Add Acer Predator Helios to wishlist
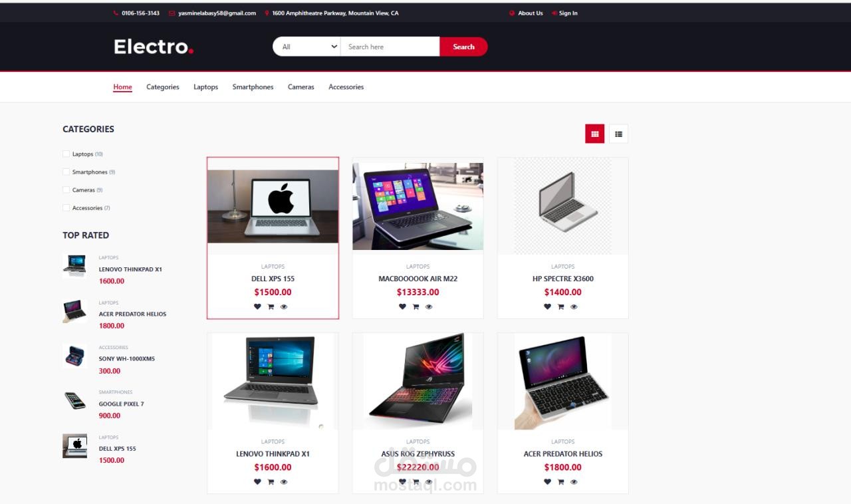The height and width of the screenshot is (504, 851). (547, 482)
